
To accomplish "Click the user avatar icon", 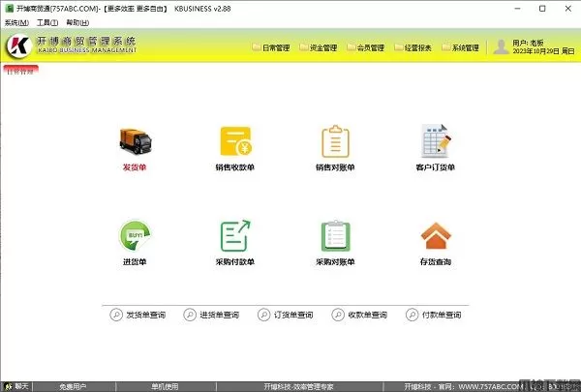I will [501, 46].
